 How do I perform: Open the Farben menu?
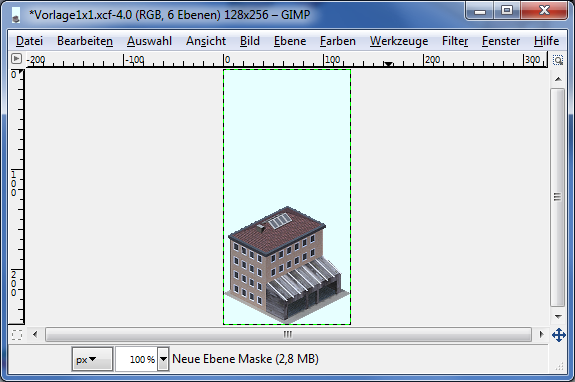pyautogui.click(x=338, y=41)
